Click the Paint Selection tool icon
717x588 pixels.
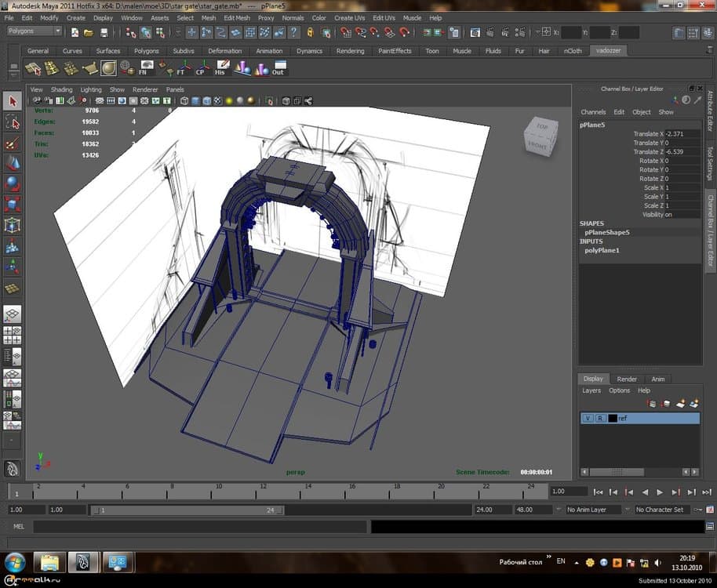pyautogui.click(x=13, y=143)
